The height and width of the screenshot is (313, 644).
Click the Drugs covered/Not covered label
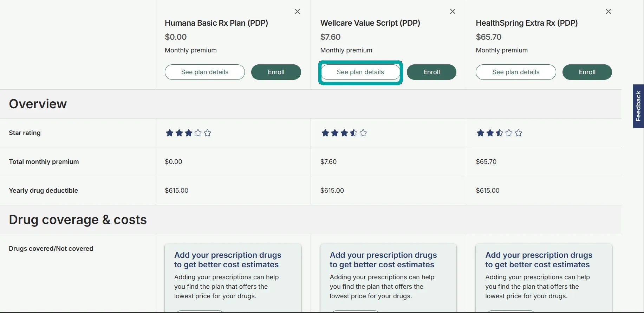coord(51,249)
